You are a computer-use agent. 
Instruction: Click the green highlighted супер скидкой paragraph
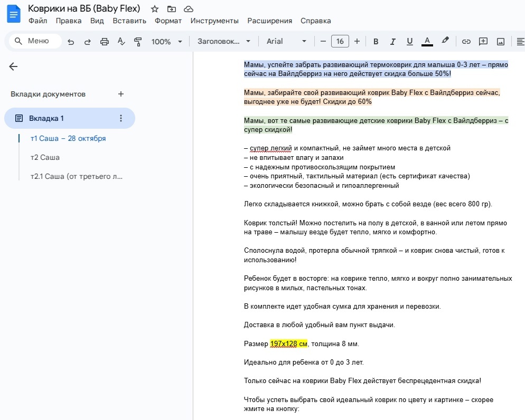[x=376, y=125]
